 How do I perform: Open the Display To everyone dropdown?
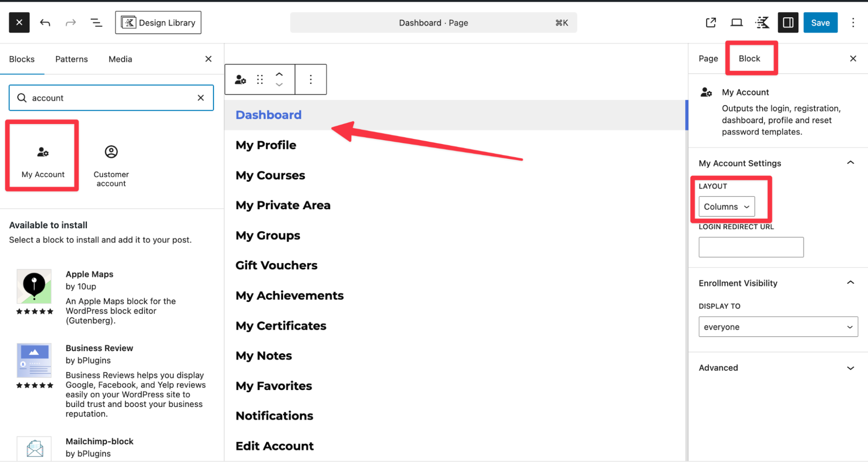pos(777,327)
